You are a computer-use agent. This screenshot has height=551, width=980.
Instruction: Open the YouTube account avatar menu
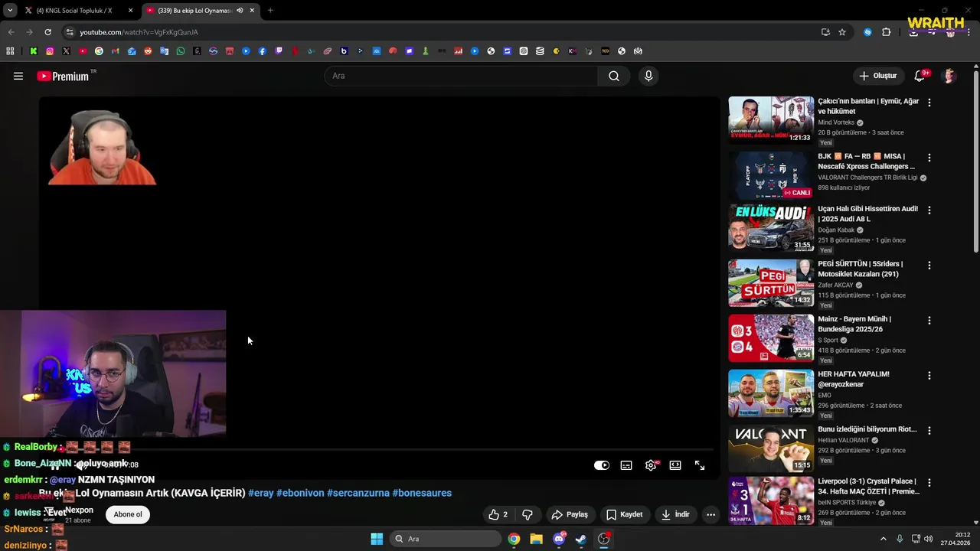(x=949, y=76)
